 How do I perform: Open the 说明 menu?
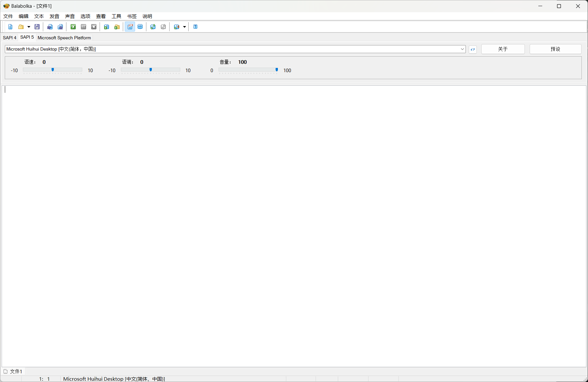click(x=147, y=16)
